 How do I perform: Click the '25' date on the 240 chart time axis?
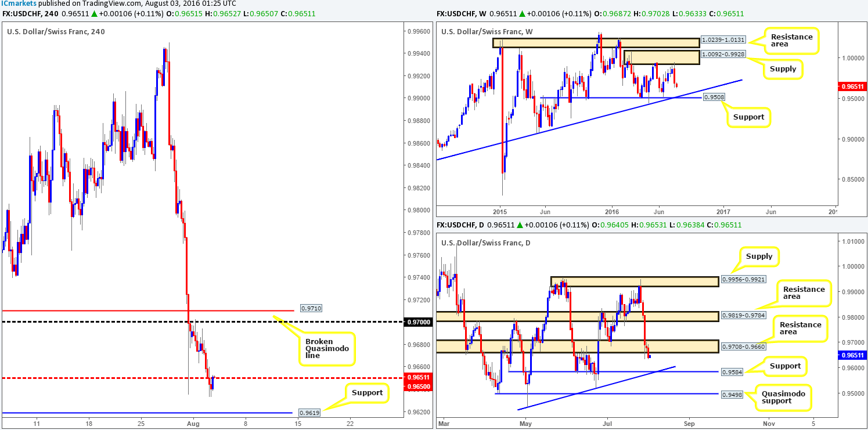(x=141, y=423)
